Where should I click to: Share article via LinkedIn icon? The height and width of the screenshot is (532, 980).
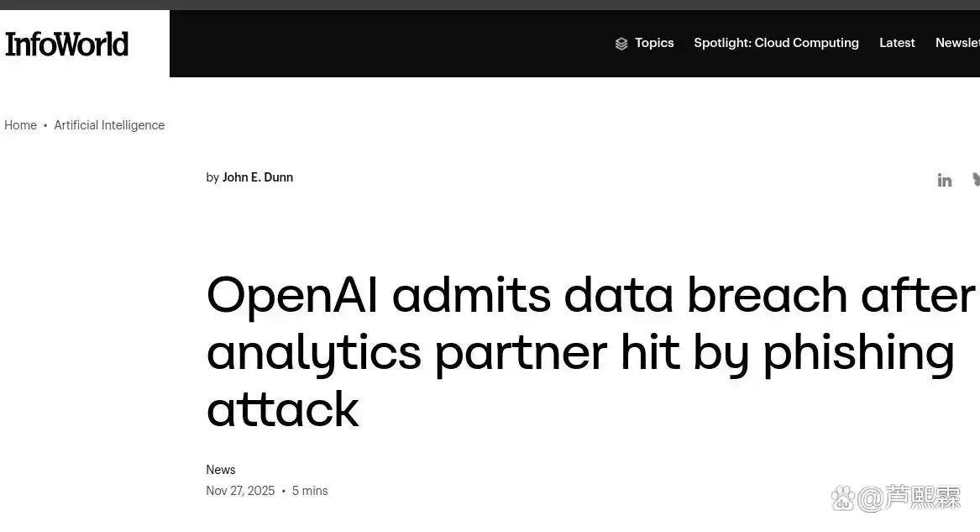coord(945,181)
